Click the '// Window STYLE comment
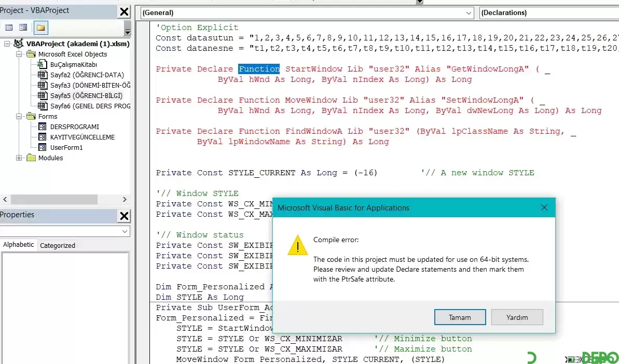The height and width of the screenshot is (364, 619). coord(197,193)
